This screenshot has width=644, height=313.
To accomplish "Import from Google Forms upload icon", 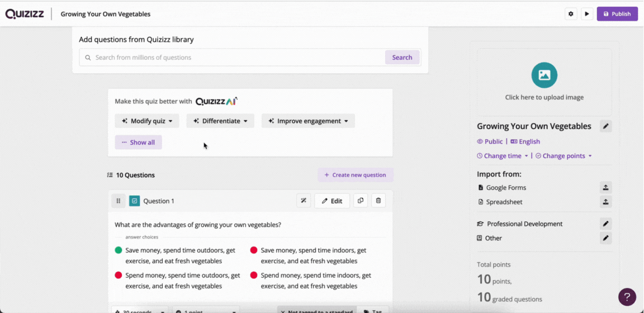I will [605, 188].
